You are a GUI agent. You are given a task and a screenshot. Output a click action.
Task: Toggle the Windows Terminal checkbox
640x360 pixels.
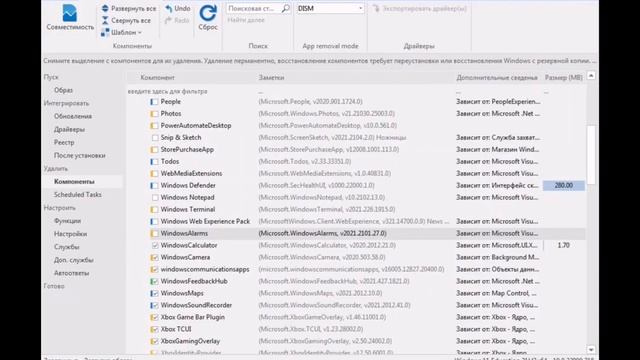pyautogui.click(x=154, y=209)
